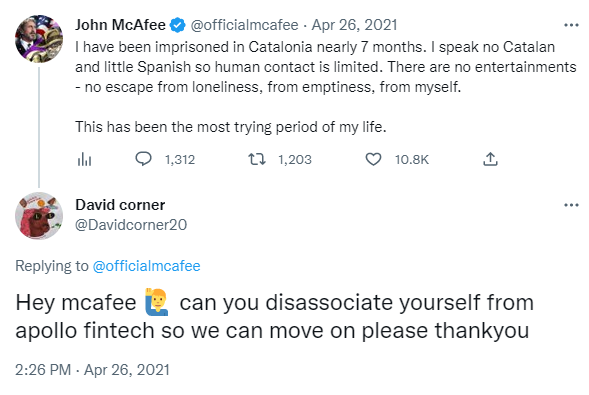The height and width of the screenshot is (395, 589).
Task: Open the John McAfee display name link
Action: coord(120,25)
